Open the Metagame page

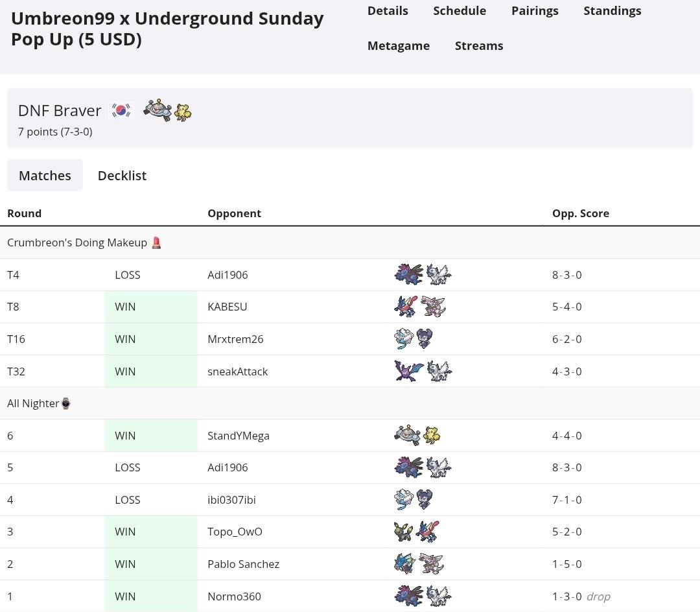tap(399, 45)
